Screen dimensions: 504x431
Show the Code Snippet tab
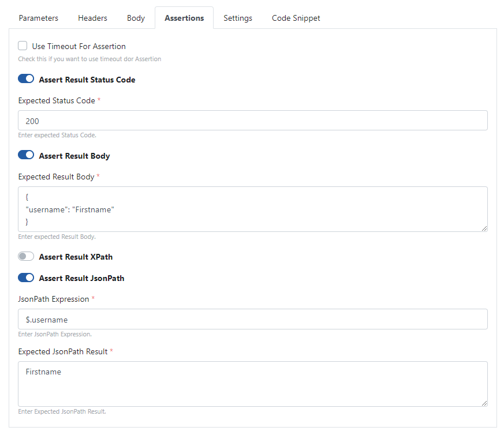(296, 18)
